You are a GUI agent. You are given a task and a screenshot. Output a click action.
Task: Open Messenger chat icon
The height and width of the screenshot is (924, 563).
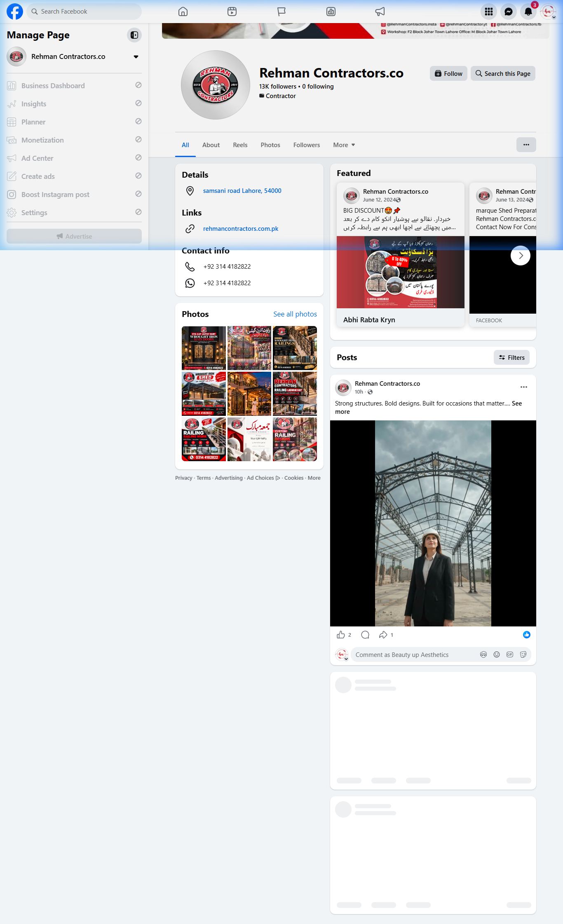coord(509,12)
